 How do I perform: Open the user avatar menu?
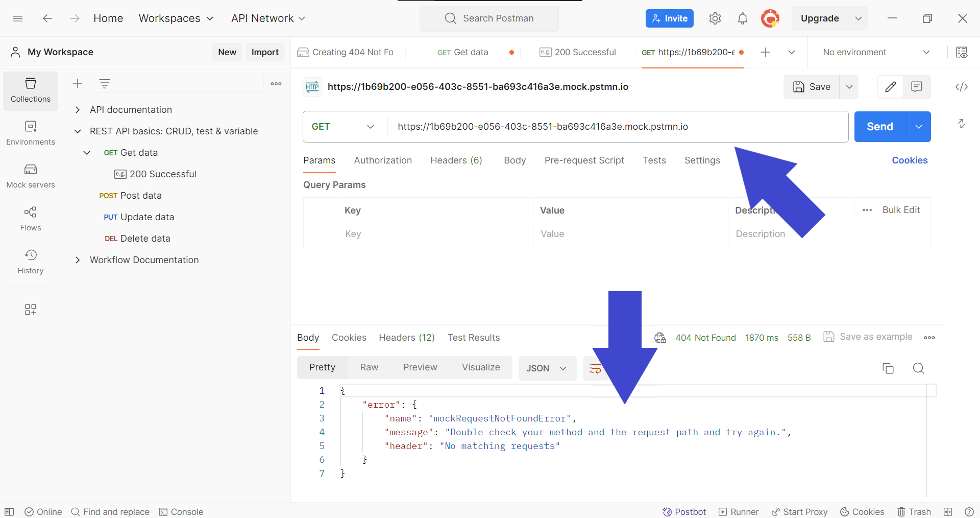(770, 18)
